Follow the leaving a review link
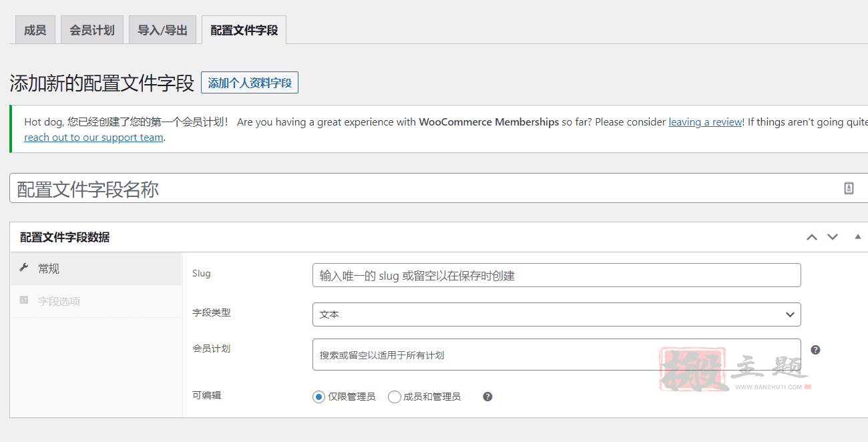Screen dimensions: 868x442 (x=705, y=122)
